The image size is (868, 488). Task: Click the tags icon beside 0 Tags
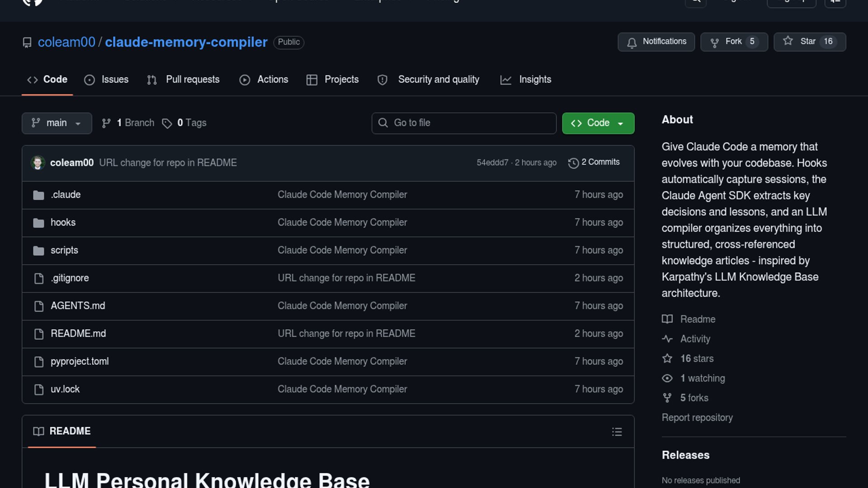pyautogui.click(x=167, y=123)
